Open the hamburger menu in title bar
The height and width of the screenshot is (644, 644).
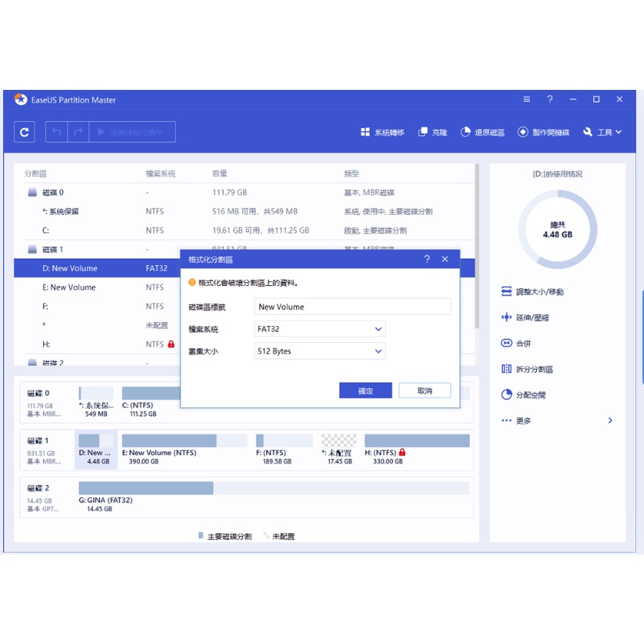[527, 99]
